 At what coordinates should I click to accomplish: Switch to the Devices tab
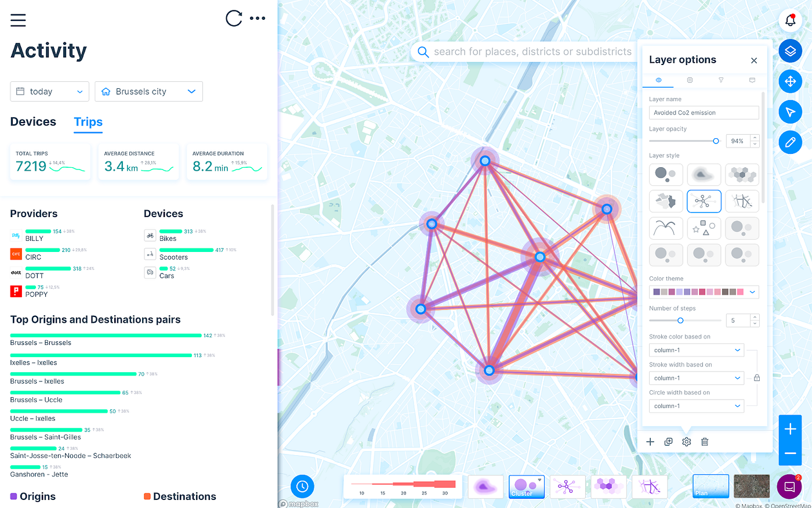click(33, 122)
